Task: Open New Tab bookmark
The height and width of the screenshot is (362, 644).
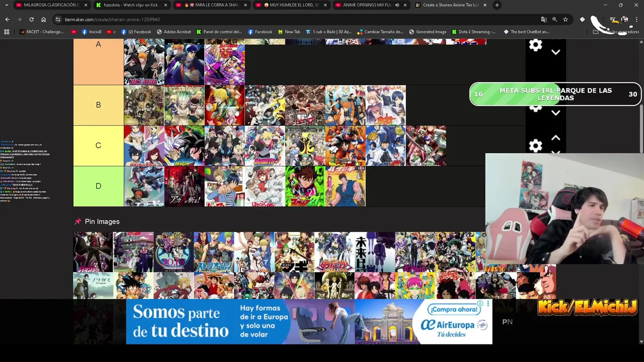Action: tap(289, 32)
